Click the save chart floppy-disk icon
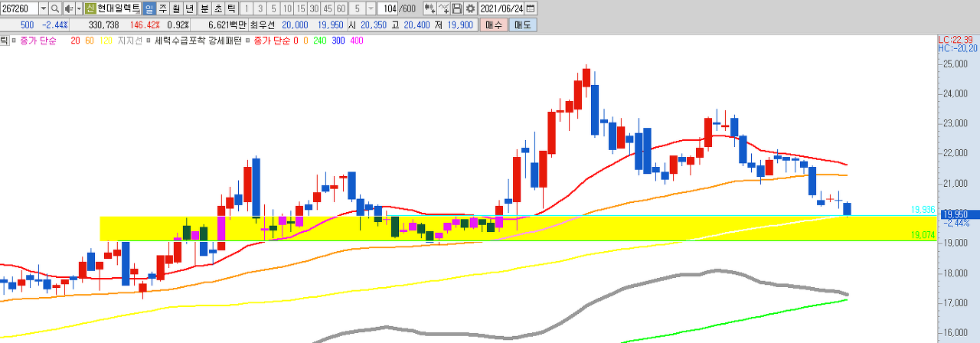 [x=457, y=8]
